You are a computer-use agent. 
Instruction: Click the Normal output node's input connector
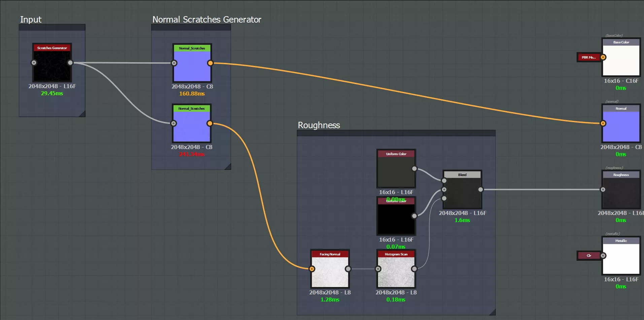click(x=603, y=123)
